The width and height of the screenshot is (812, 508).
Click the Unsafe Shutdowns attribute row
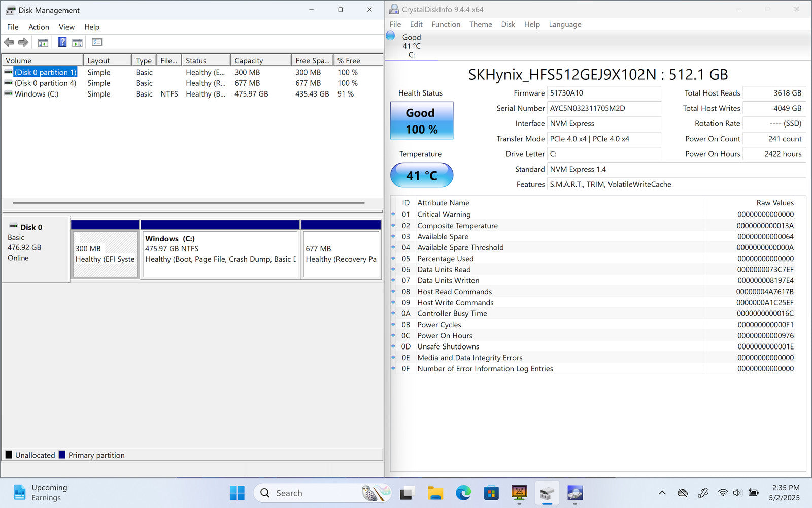click(598, 346)
